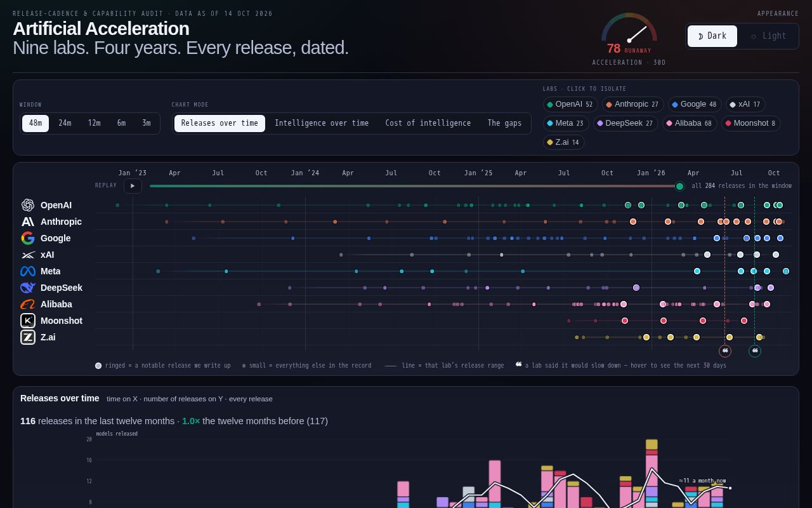Isolate the xAI 17 lab chip
This screenshot has height=508, width=812.
point(745,105)
